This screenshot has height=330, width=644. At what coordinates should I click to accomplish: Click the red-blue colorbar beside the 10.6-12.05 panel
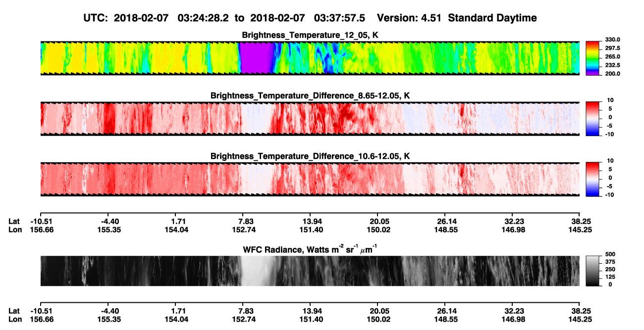click(x=592, y=179)
